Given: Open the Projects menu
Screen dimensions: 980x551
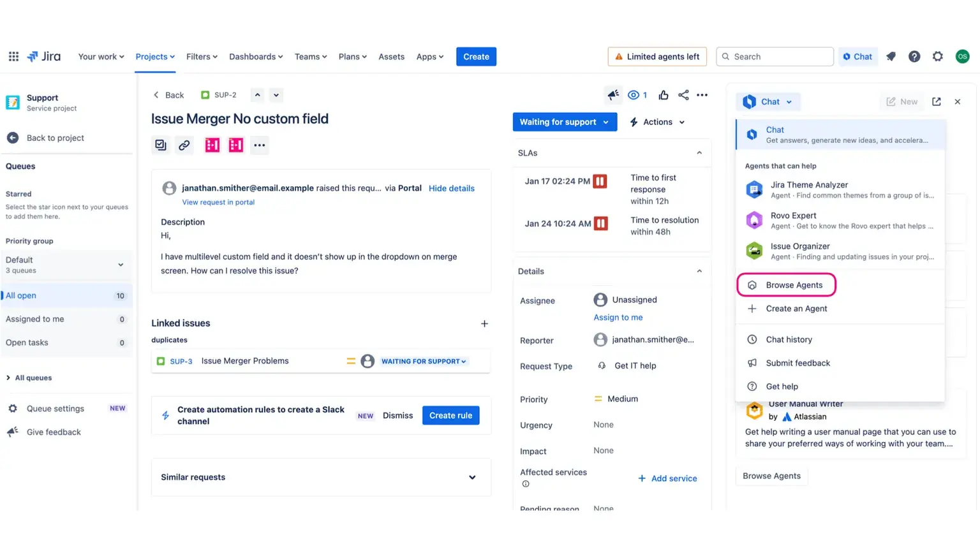Looking at the screenshot, I should point(155,56).
